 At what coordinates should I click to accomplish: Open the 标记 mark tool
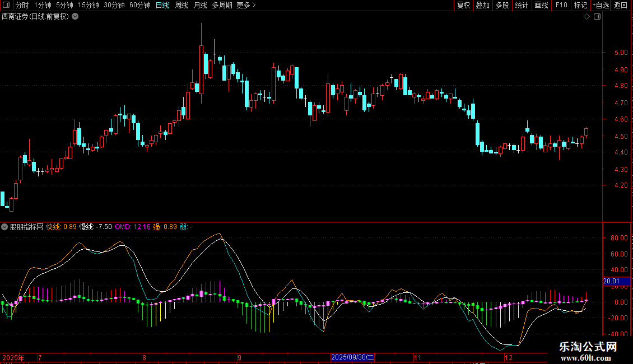580,6
